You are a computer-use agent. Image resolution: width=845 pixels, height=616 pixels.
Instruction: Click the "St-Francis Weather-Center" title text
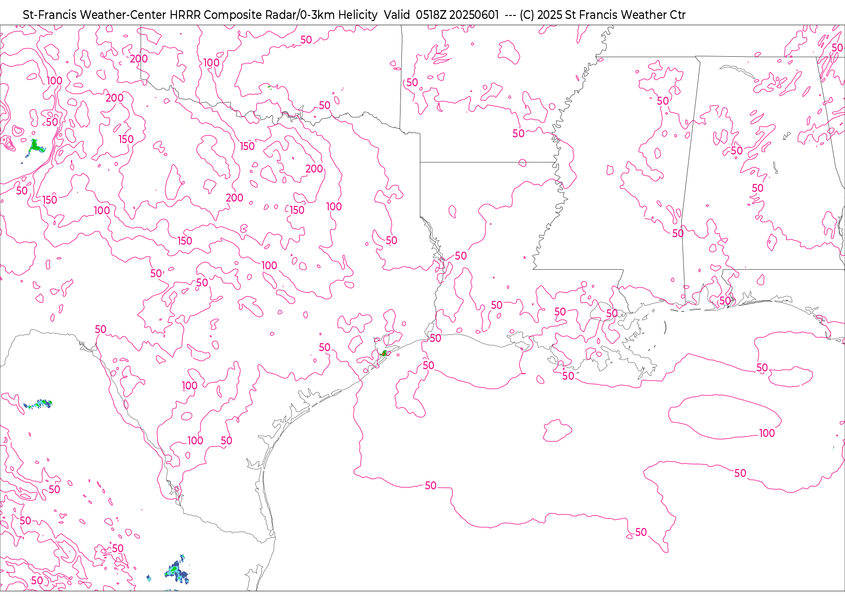tap(95, 15)
